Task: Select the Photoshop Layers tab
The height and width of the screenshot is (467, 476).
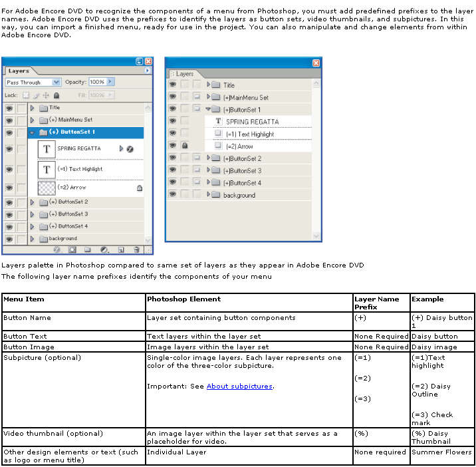Action: point(19,71)
